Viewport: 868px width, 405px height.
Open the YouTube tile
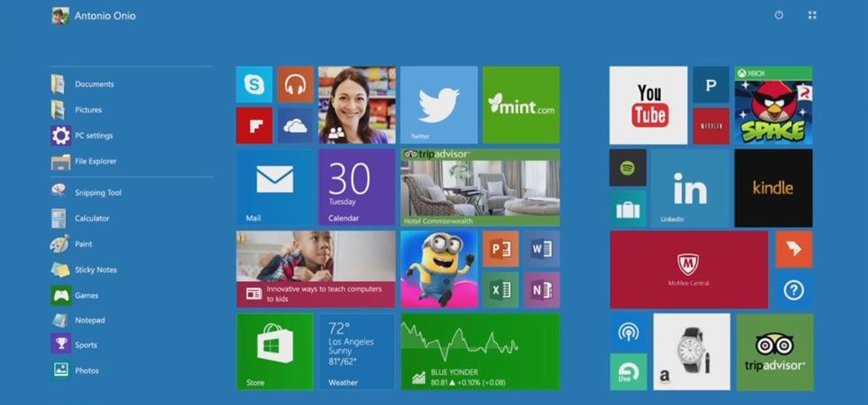point(648,105)
